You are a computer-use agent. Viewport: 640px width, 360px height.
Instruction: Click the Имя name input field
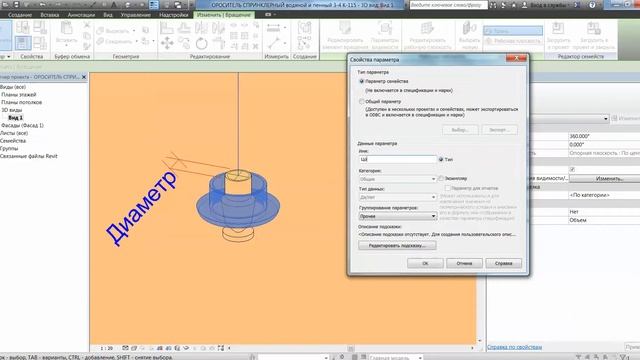coord(398,159)
